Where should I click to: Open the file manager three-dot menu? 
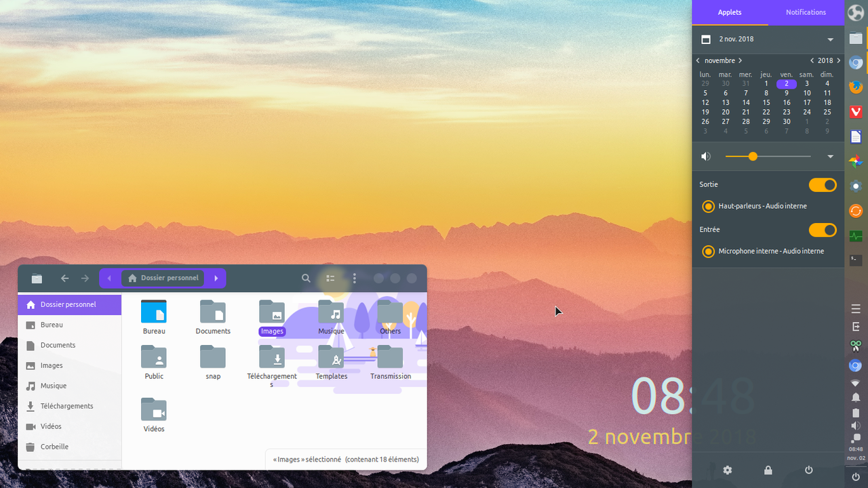coord(354,279)
